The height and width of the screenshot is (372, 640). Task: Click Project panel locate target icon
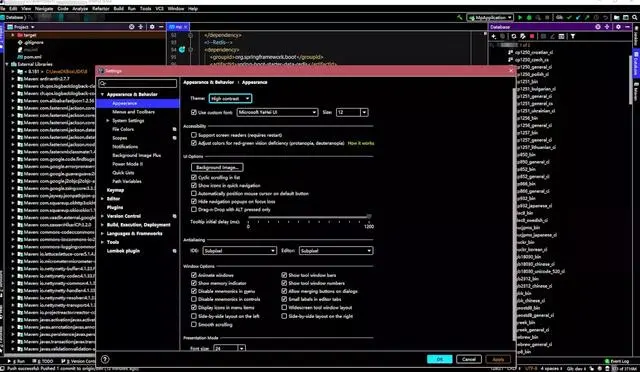pos(131,27)
